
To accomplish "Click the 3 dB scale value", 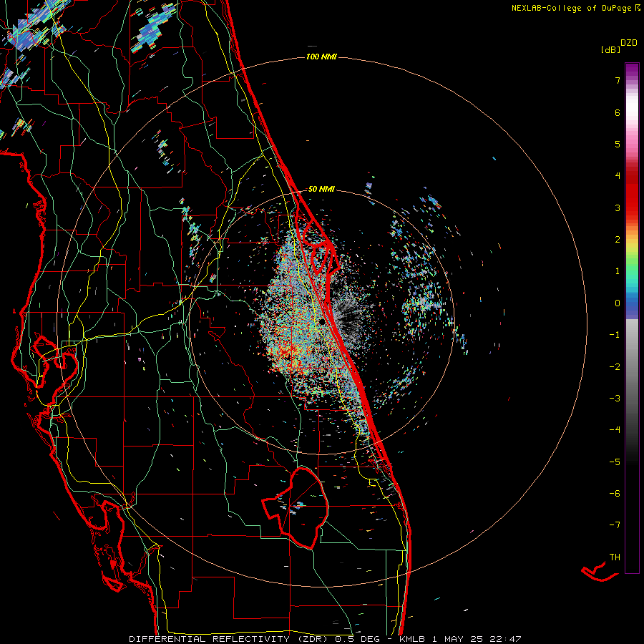I will point(618,208).
